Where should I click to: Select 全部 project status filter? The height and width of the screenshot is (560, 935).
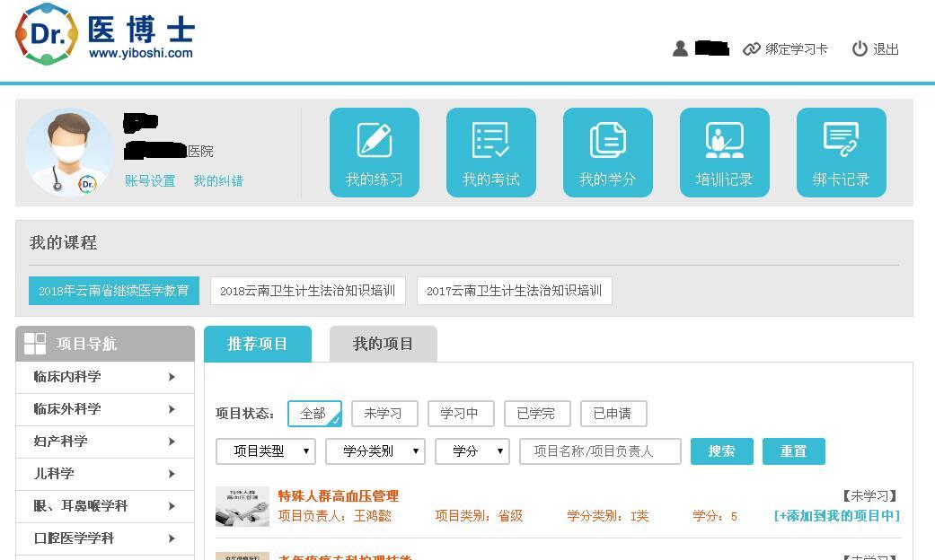pyautogui.click(x=314, y=414)
